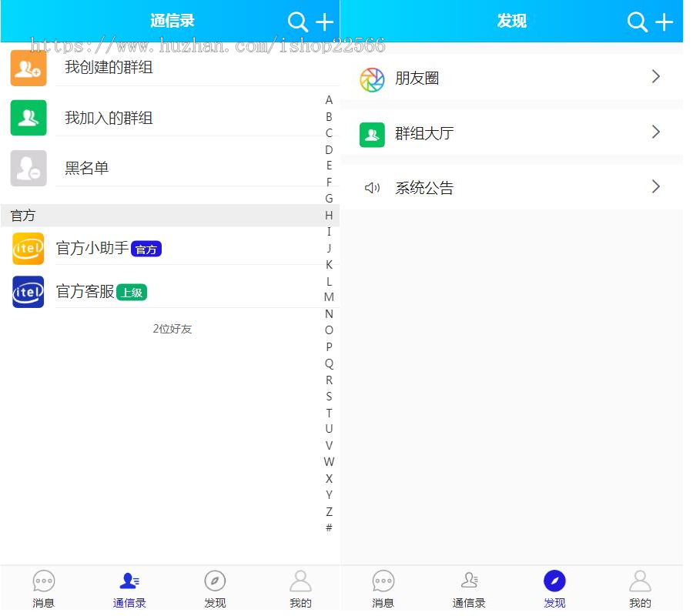This screenshot has height=616, width=693.
Task: Open 系统公告 via the speaker icon
Action: click(x=372, y=187)
